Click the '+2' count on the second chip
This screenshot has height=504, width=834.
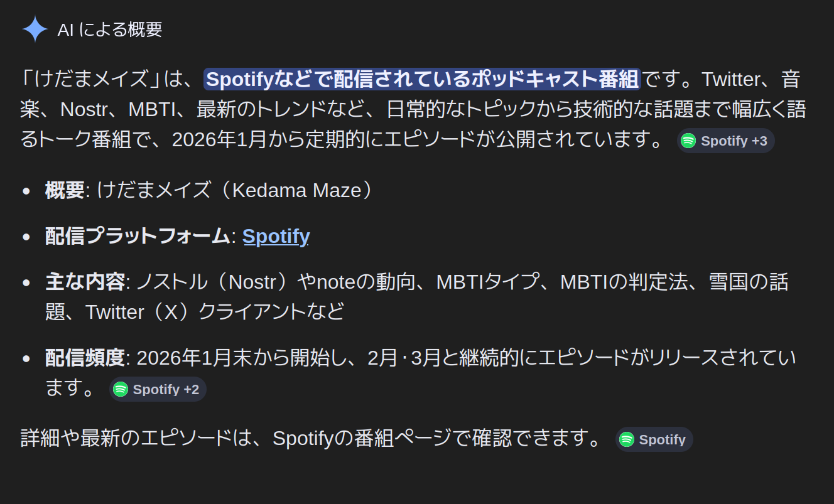[191, 389]
